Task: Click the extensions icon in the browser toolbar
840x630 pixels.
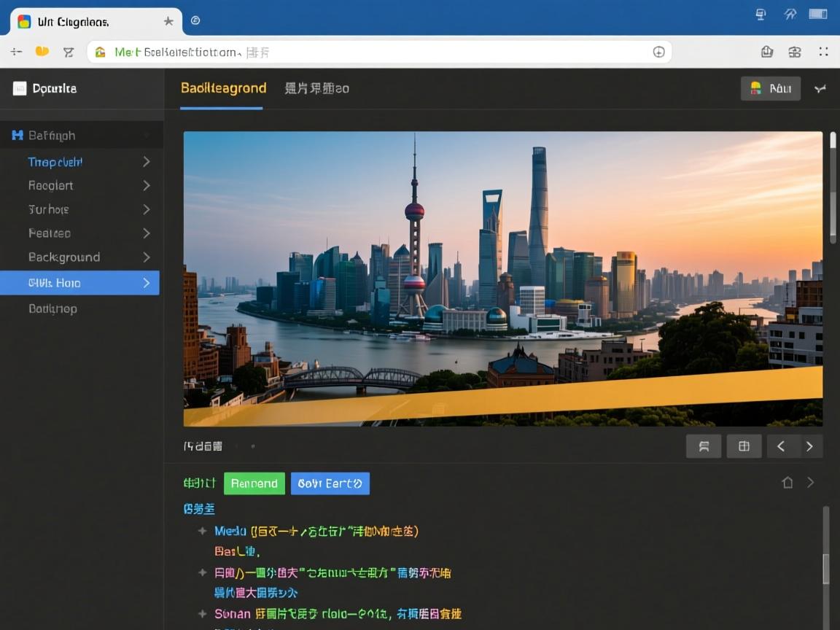Action: 795,52
